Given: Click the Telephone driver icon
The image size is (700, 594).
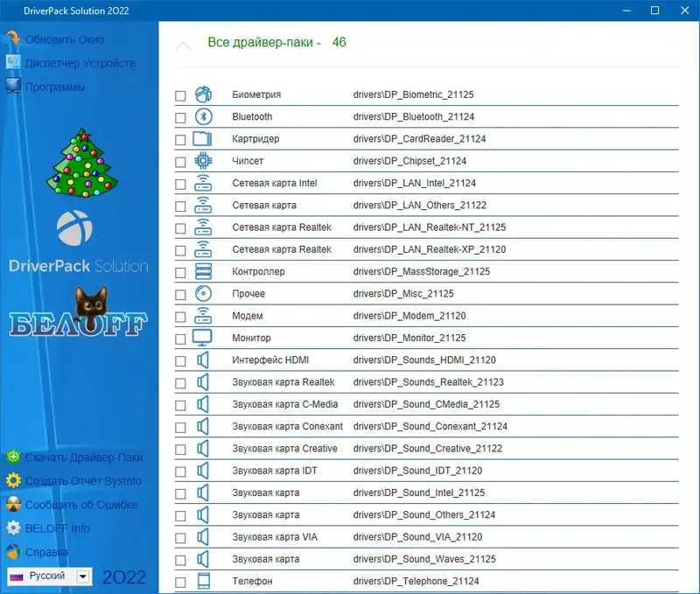Looking at the screenshot, I should [204, 581].
